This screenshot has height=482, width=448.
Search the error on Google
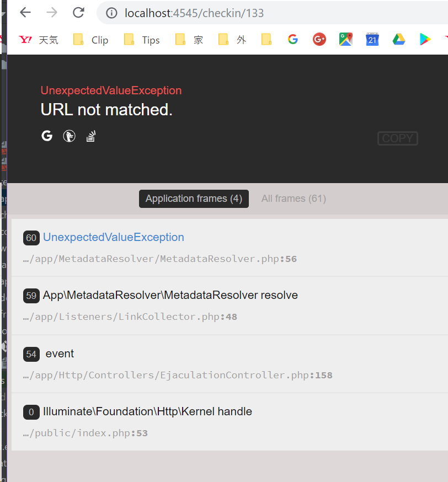[47, 136]
